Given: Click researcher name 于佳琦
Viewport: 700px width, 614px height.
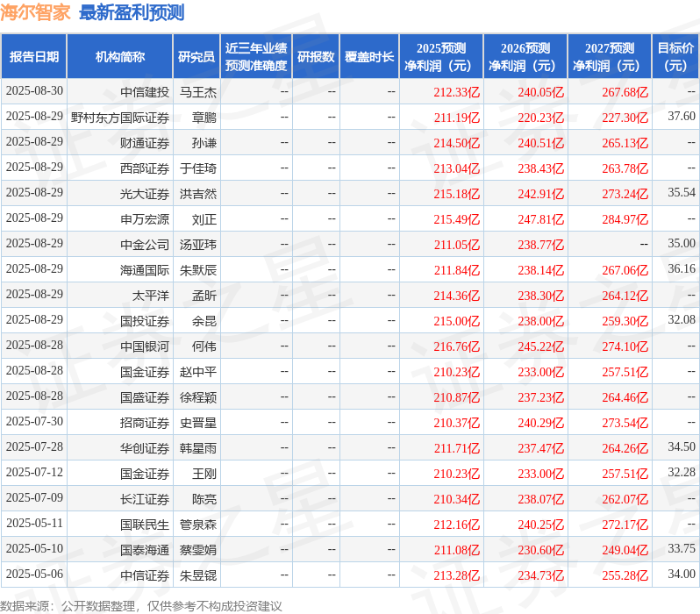Looking at the screenshot, I should (x=198, y=168).
